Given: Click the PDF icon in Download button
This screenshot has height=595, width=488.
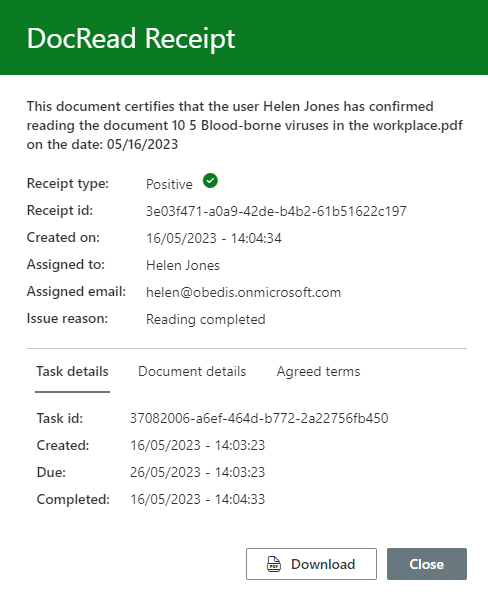Looking at the screenshot, I should [274, 564].
